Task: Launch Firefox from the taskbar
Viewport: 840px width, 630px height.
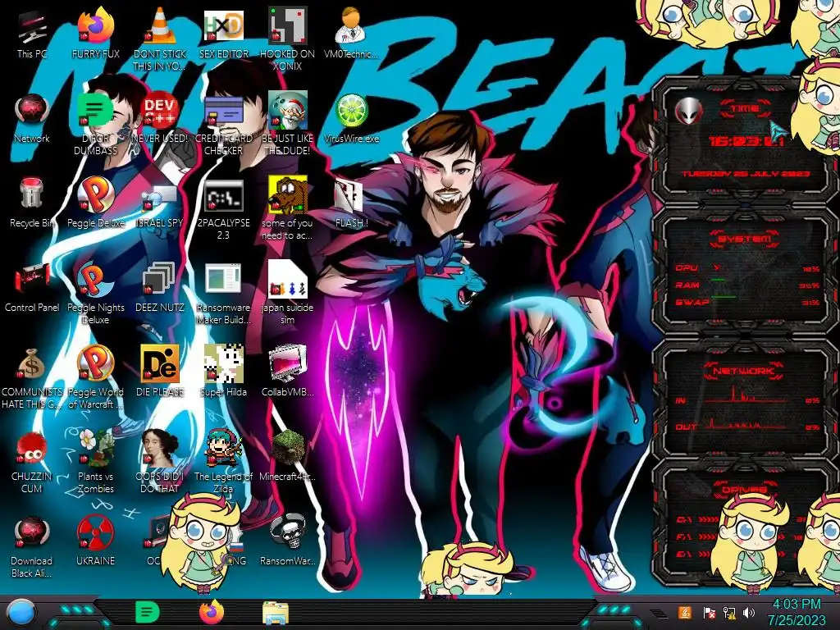Action: coord(211,612)
